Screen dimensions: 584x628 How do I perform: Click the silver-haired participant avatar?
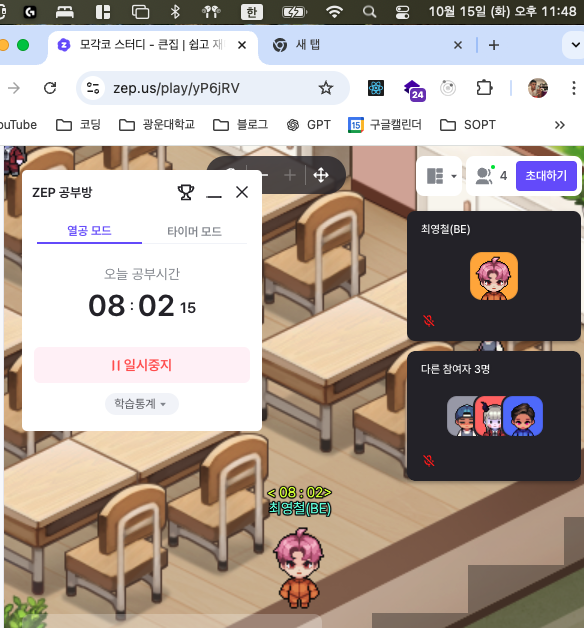point(490,416)
